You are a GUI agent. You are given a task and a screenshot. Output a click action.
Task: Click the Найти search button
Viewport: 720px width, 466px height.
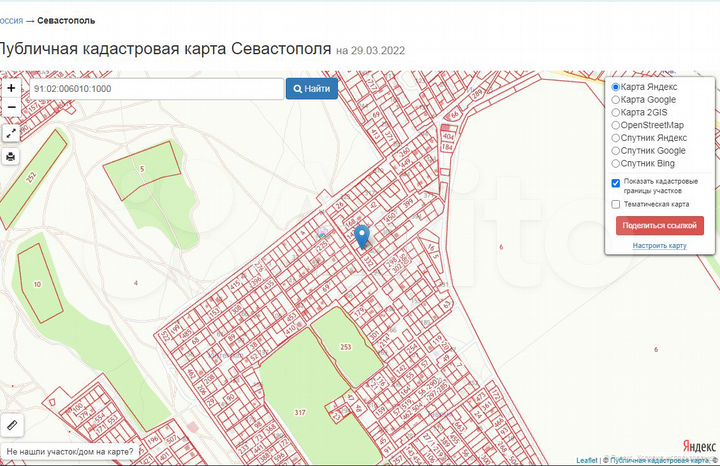[312, 89]
